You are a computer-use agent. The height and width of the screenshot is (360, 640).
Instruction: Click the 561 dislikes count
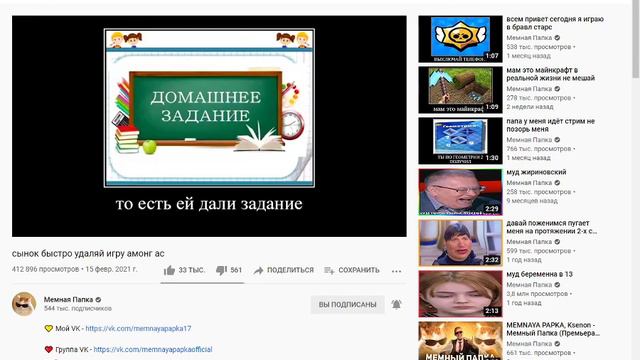click(236, 270)
